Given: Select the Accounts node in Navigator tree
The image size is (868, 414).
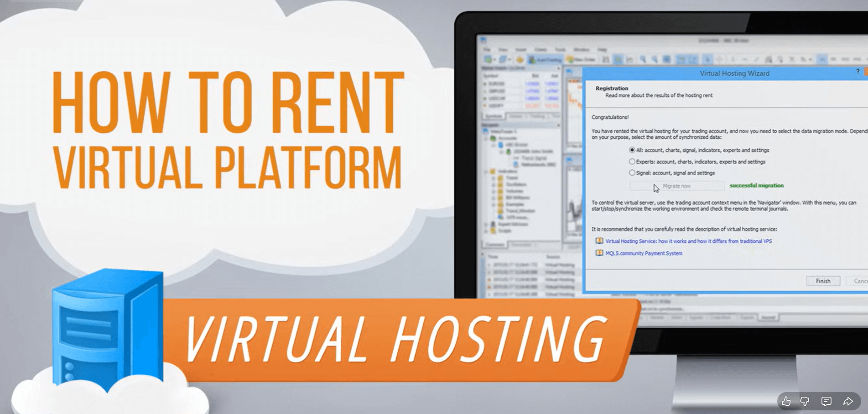Looking at the screenshot, I should pos(504,138).
